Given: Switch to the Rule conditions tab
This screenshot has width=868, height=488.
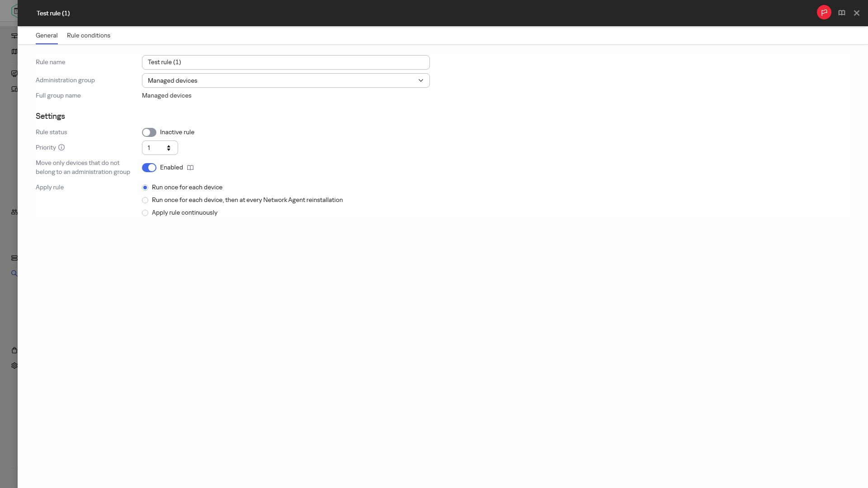Looking at the screenshot, I should (89, 35).
